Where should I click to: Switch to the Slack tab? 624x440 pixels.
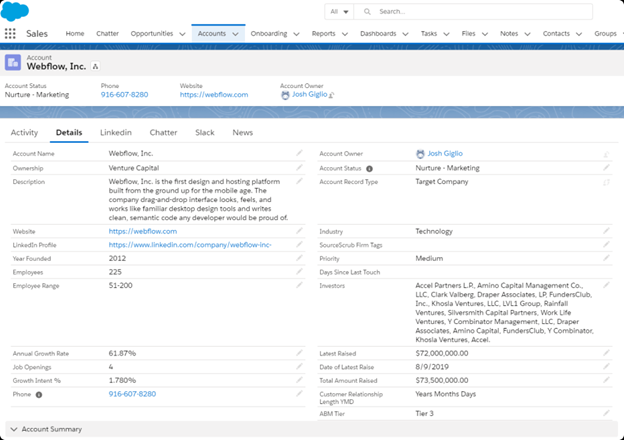point(205,132)
